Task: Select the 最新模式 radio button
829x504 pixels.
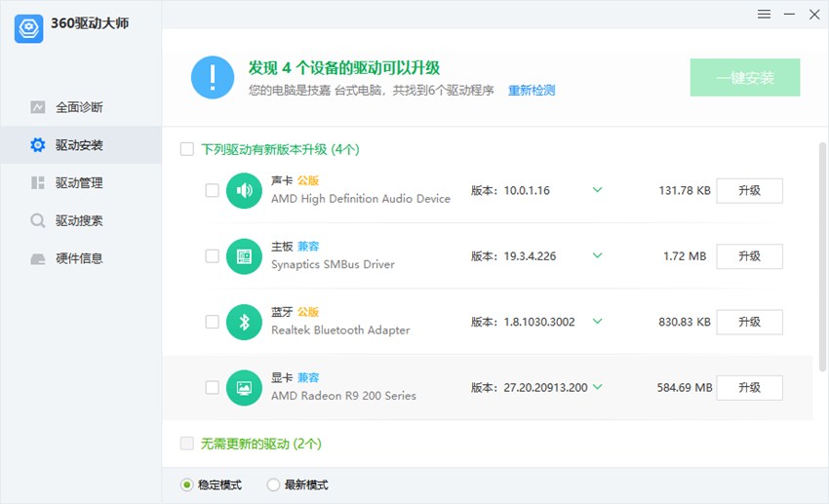Action: pyautogui.click(x=273, y=485)
